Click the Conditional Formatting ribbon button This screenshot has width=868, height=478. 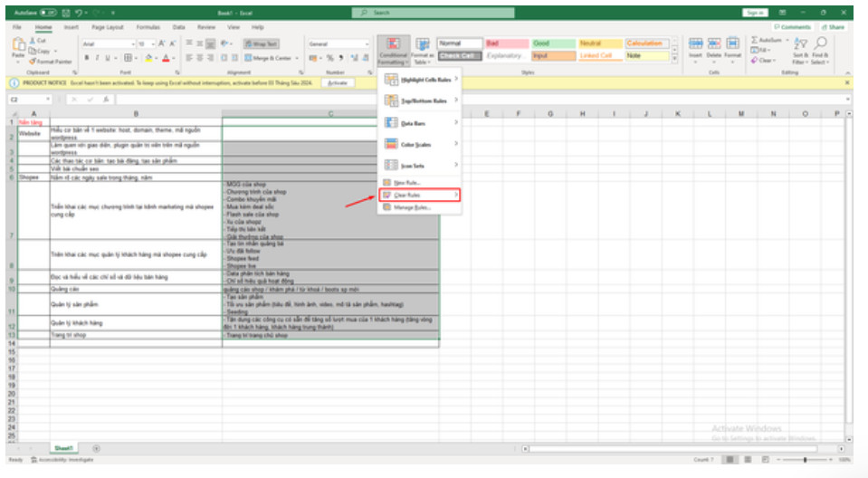pyautogui.click(x=393, y=50)
